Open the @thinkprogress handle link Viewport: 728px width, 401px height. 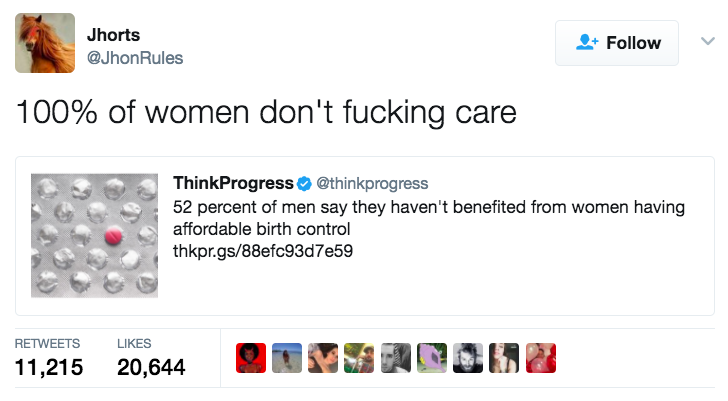click(x=372, y=183)
